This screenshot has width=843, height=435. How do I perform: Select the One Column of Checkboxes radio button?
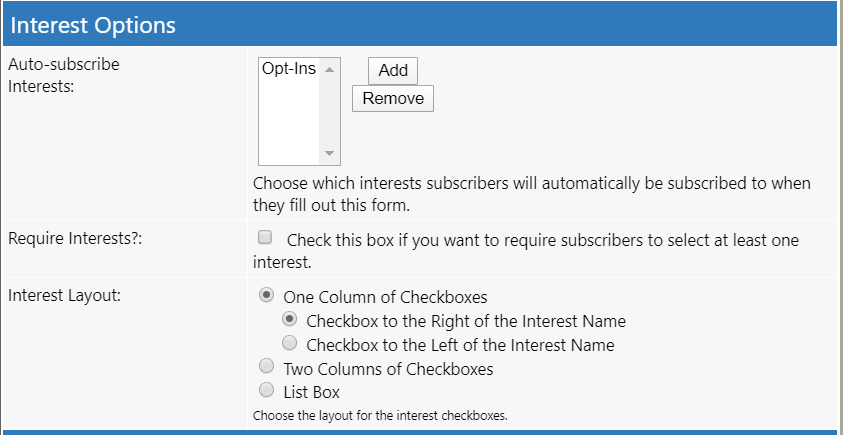coord(266,295)
